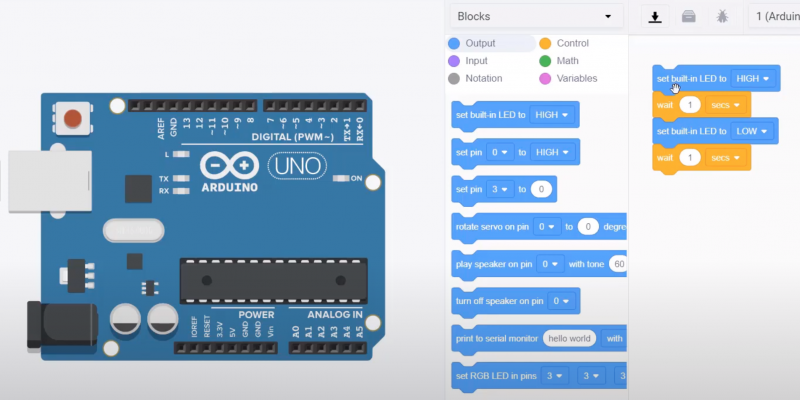Click the hello world text field
Viewport: 800px width, 400px height.
coord(569,338)
